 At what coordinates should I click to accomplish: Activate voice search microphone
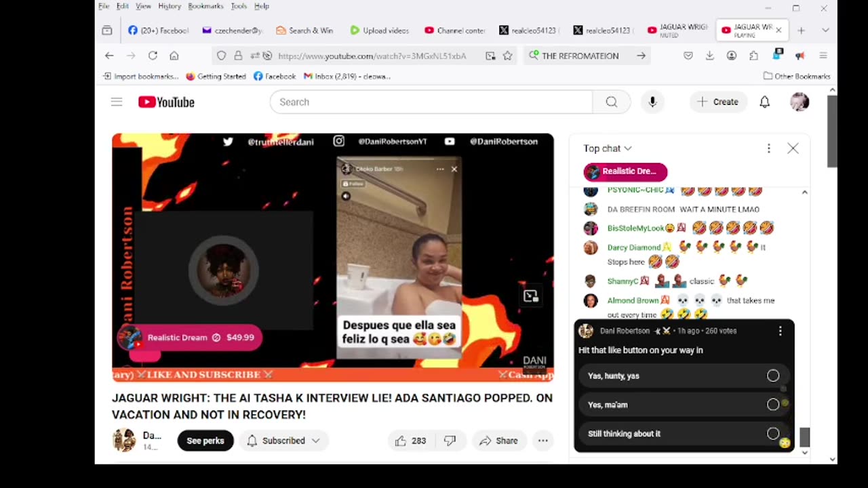tap(652, 102)
